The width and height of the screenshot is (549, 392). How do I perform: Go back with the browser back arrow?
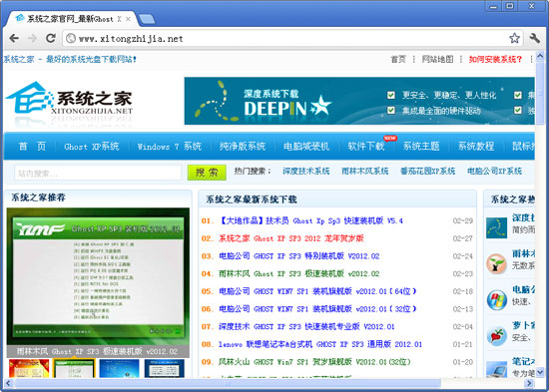tap(14, 38)
